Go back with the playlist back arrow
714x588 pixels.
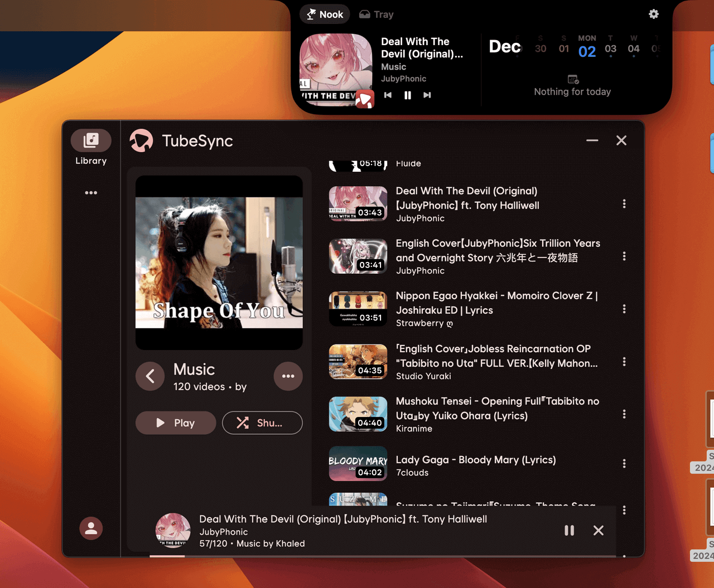[150, 376]
